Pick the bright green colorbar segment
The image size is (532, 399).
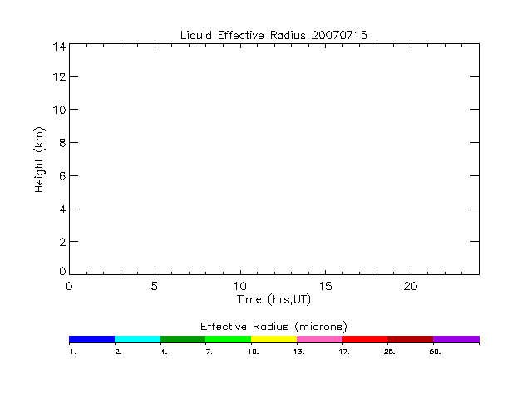[228, 339]
